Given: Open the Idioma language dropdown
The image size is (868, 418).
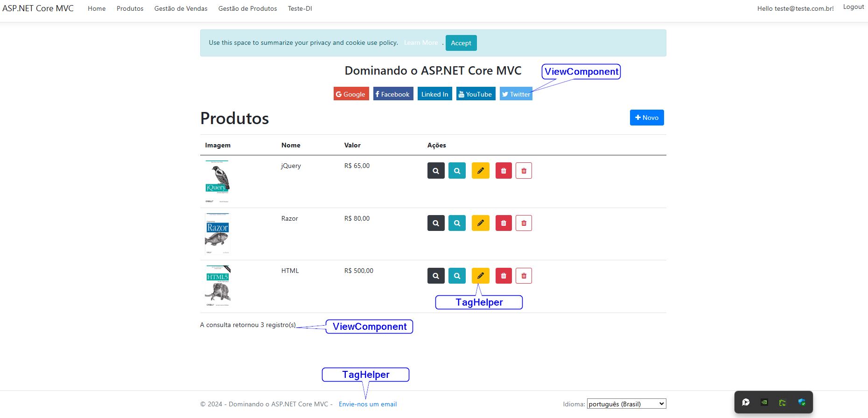Looking at the screenshot, I should pos(626,404).
